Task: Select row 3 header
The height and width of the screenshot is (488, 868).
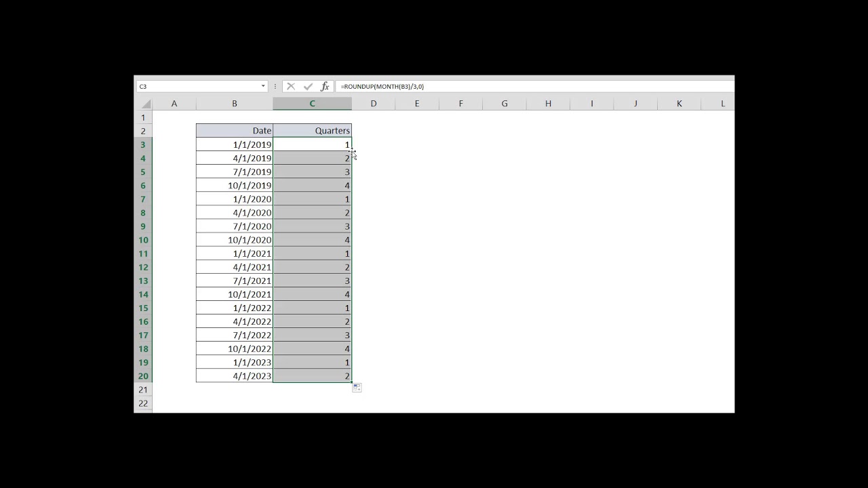Action: 143,144
